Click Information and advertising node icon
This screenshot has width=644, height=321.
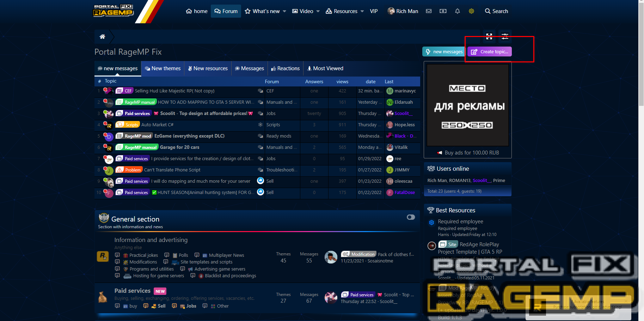[x=103, y=256]
